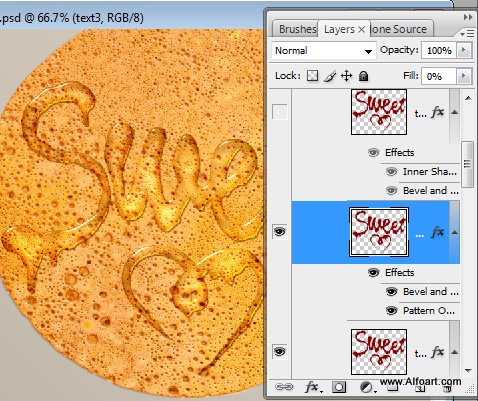Click the layers list scroll-up arrow
Image resolution: width=478 pixels, height=401 pixels.
click(x=468, y=98)
